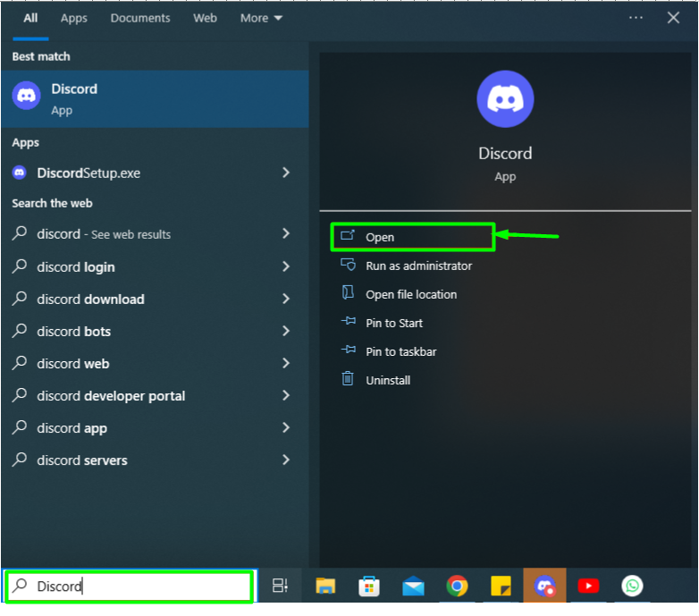The width and height of the screenshot is (699, 616).
Task: Click the folder icon for Open file location
Action: [x=348, y=292]
